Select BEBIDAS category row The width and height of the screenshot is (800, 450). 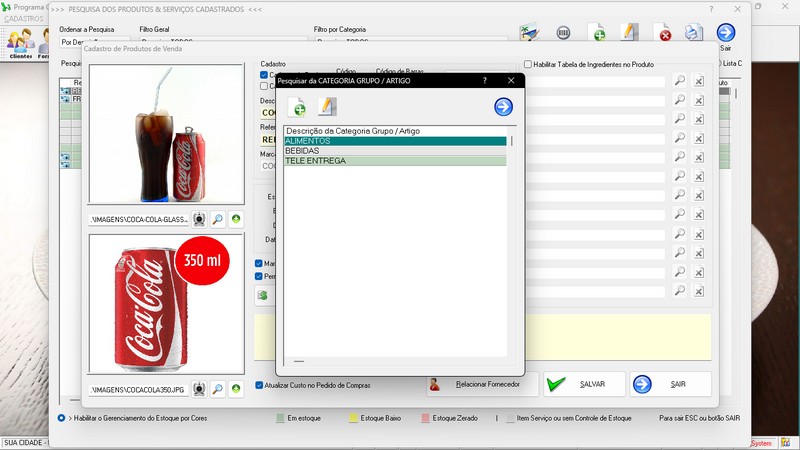(395, 151)
